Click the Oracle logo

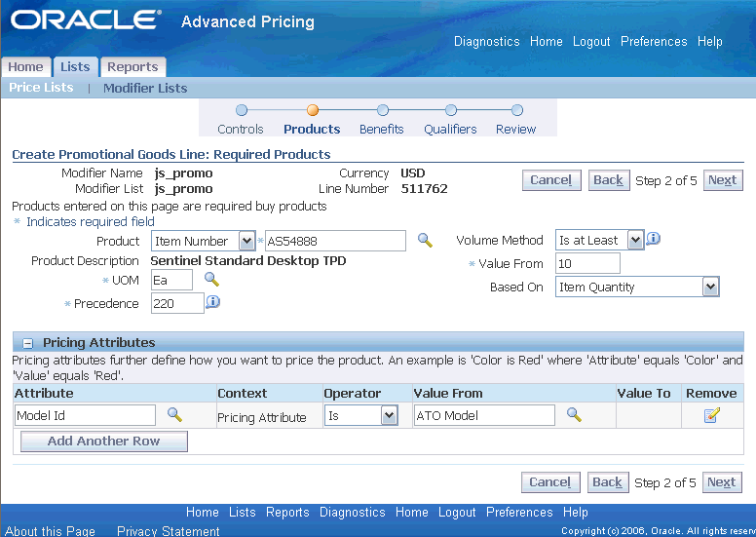[86, 19]
